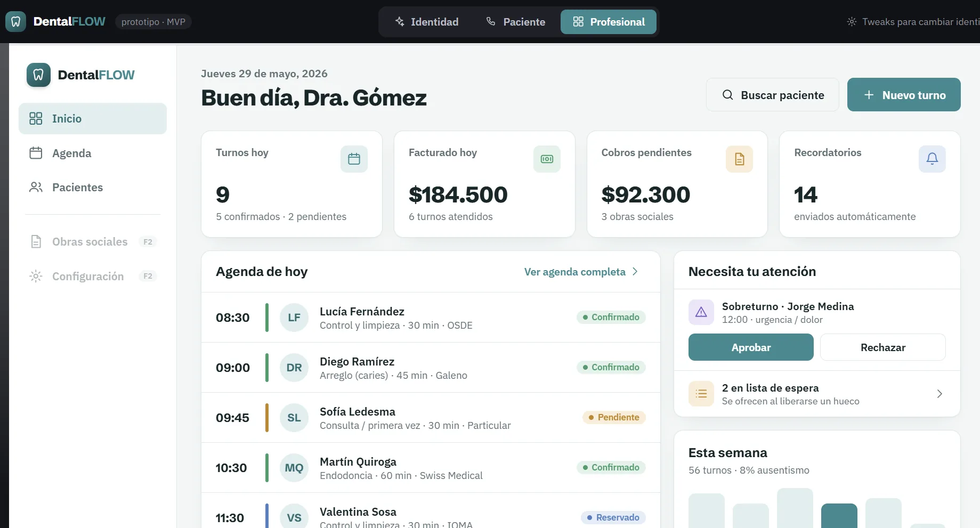
Task: Click the MQ avatar of Martín Quiroga
Action: [x=294, y=468]
